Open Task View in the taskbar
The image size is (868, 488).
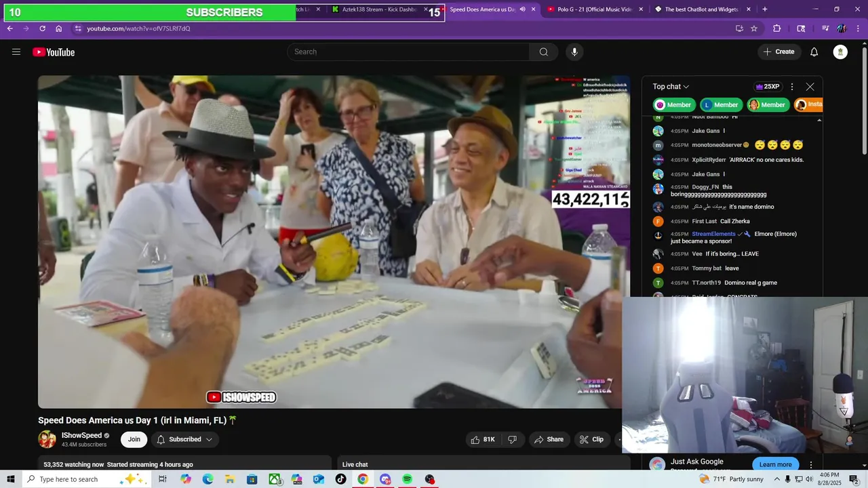[163, 479]
